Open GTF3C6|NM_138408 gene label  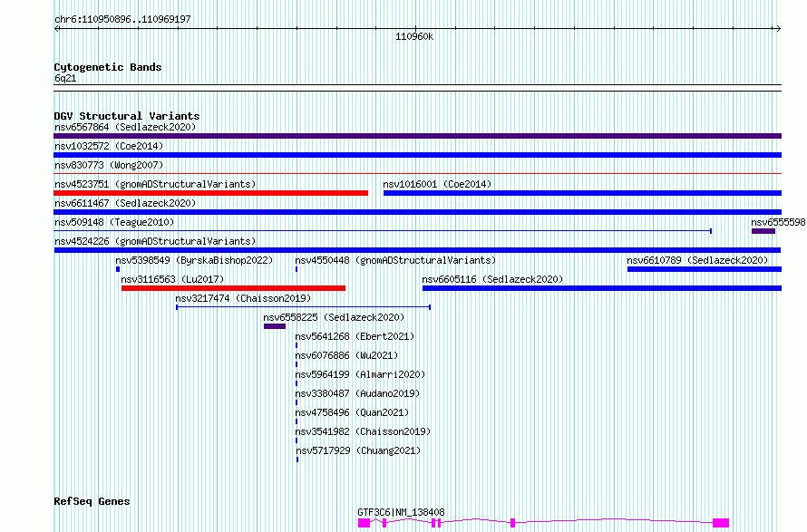[x=401, y=512]
